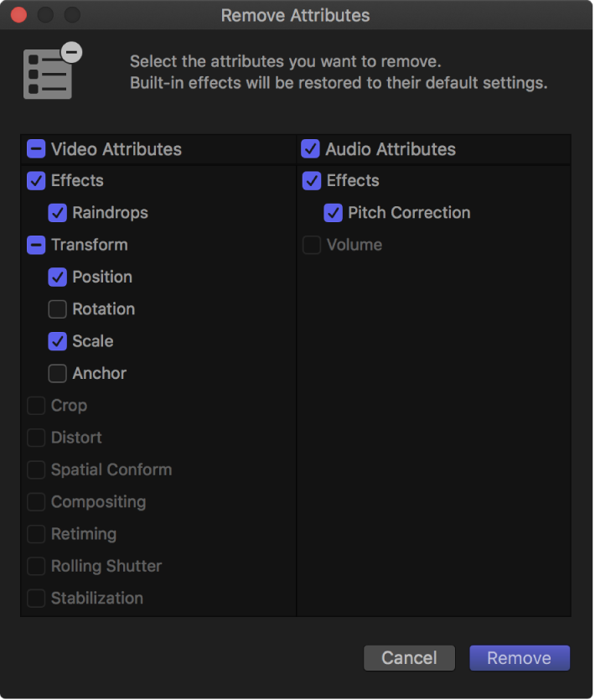Toggle the Effects checkbox under Video Attributes
Image resolution: width=595 pixels, height=700 pixels.
coord(35,180)
